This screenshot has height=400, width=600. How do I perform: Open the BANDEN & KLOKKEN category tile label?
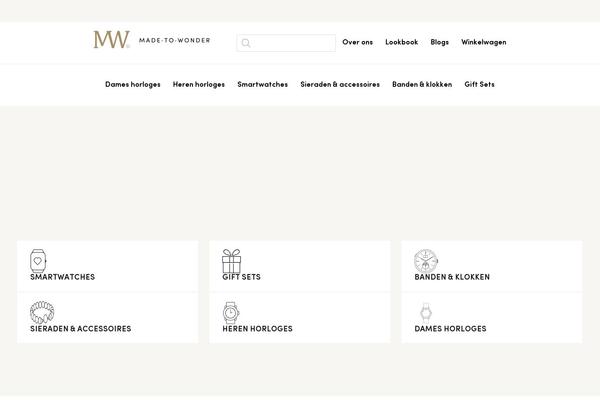[452, 277]
